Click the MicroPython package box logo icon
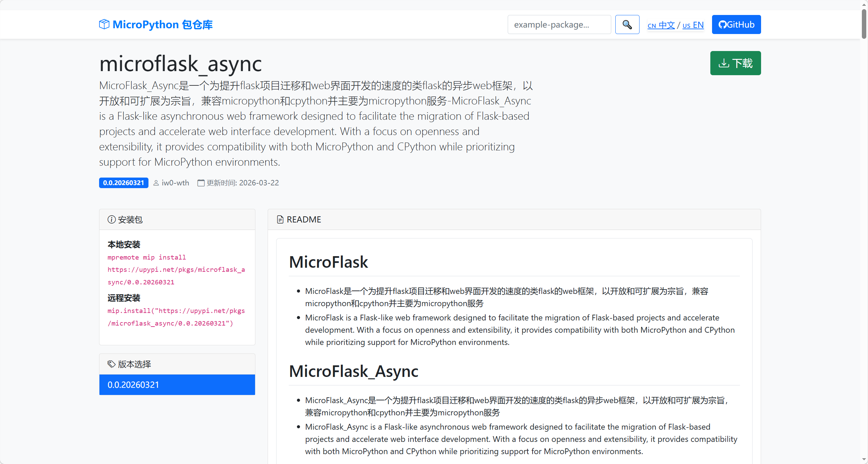The height and width of the screenshot is (464, 868). click(x=104, y=24)
